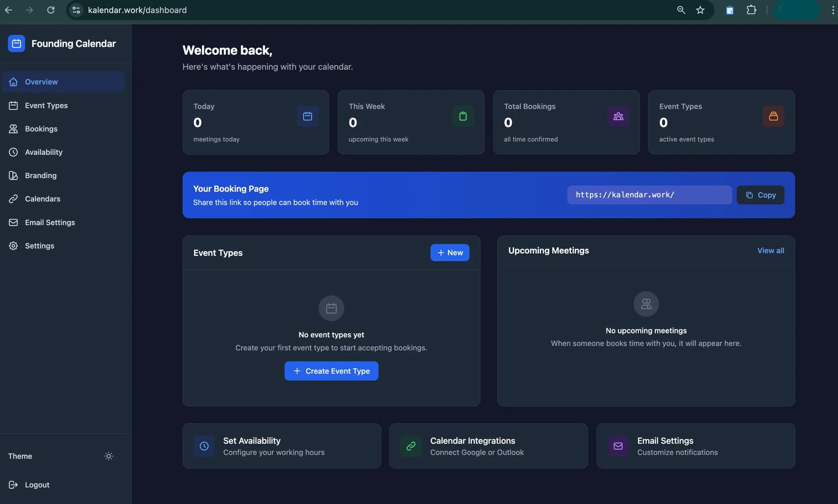Toggle the light/dark theme sun icon
Screen dimensions: 838x504
point(109,456)
